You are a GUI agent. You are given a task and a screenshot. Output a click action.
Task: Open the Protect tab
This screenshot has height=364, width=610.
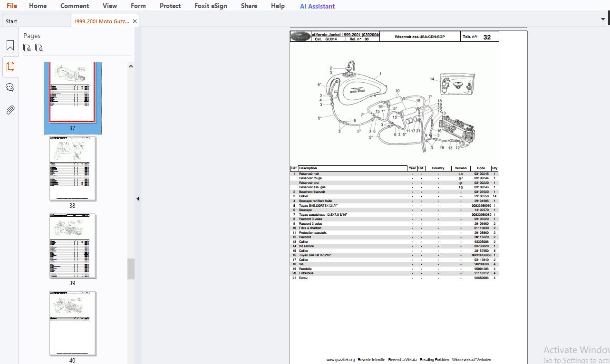point(170,6)
